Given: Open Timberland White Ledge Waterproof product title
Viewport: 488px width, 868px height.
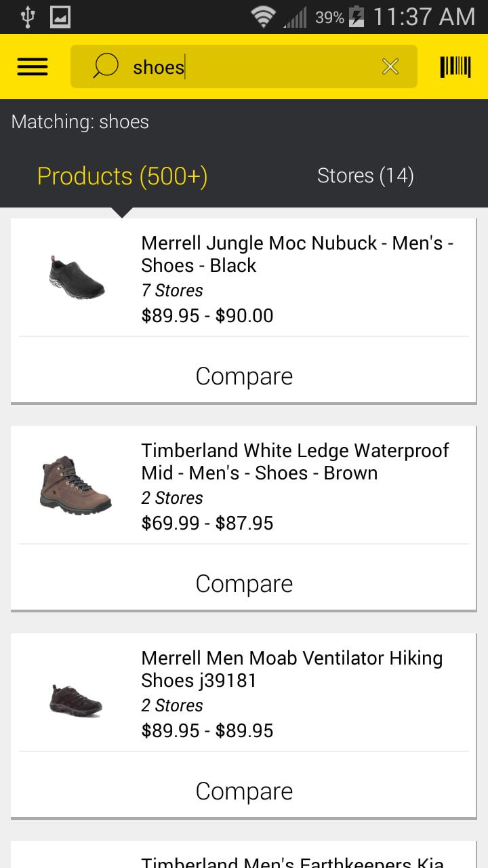Looking at the screenshot, I should (x=295, y=462).
